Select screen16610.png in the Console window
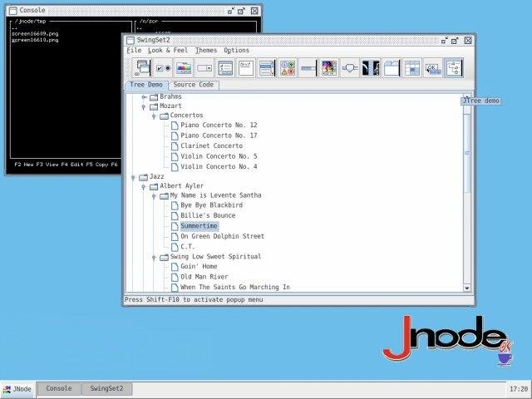 (35, 40)
